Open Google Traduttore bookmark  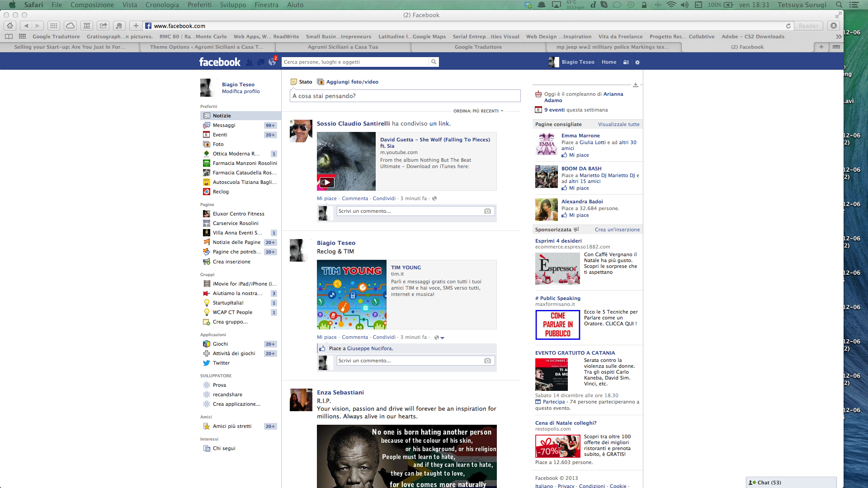(x=56, y=37)
